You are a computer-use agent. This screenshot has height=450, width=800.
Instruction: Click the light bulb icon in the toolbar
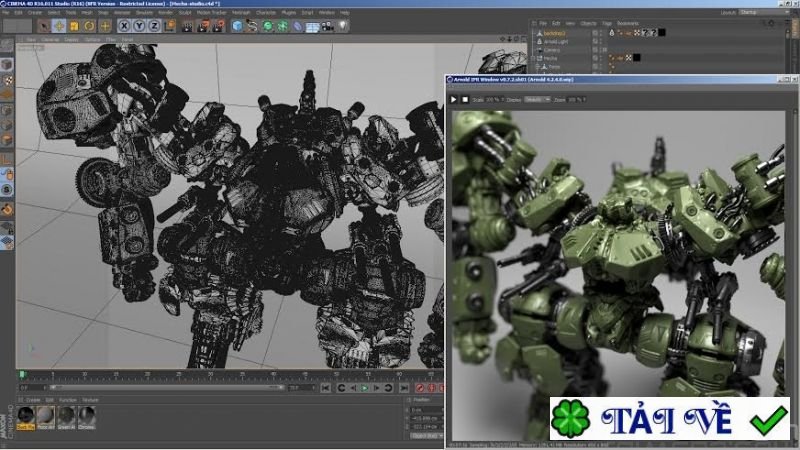342,25
